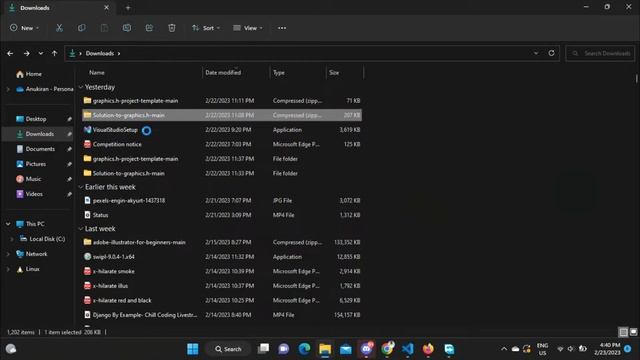Open Chat app on taskbar
The width and height of the screenshot is (640, 360).
pyautogui.click(x=283, y=349)
